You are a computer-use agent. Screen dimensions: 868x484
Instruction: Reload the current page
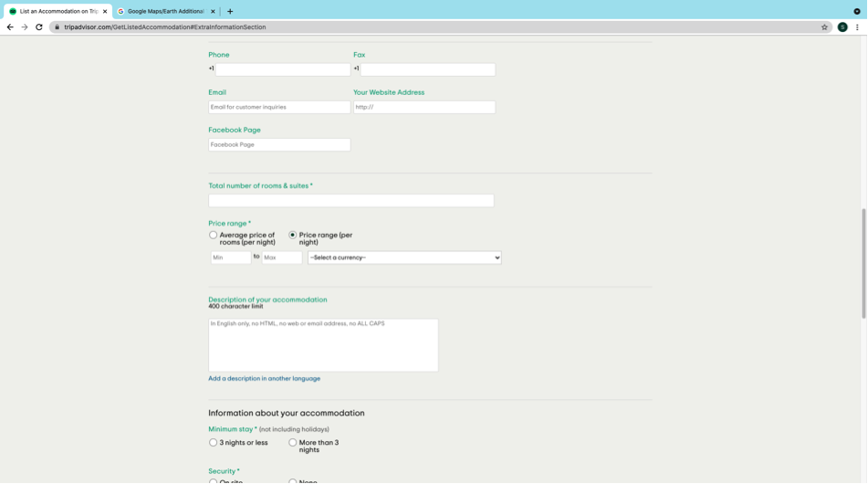click(x=39, y=27)
